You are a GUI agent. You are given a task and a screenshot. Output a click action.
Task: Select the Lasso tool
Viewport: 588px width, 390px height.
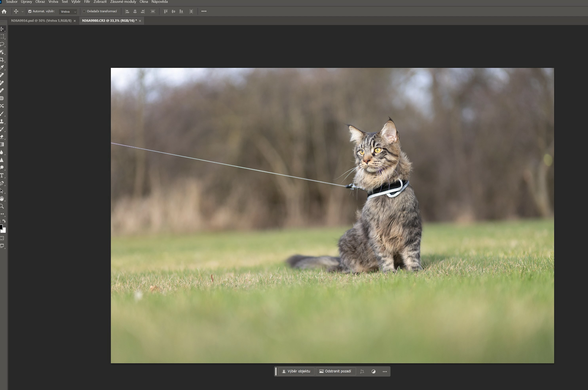click(x=2, y=44)
